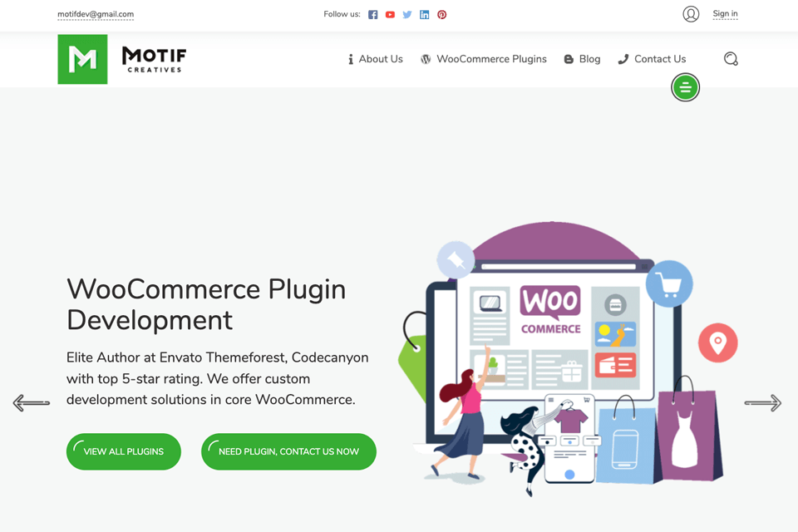The height and width of the screenshot is (532, 798).
Task: Open the YouTube social icon
Action: pos(390,15)
